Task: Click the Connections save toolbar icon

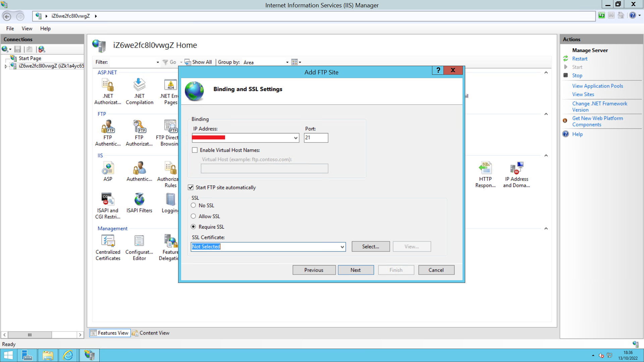Action: click(18, 49)
